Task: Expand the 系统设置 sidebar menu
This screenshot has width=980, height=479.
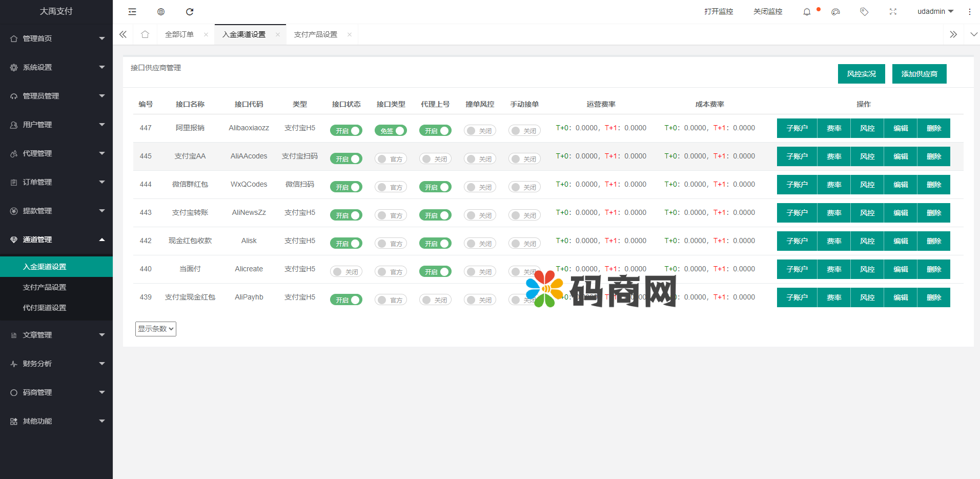Action: (x=56, y=67)
